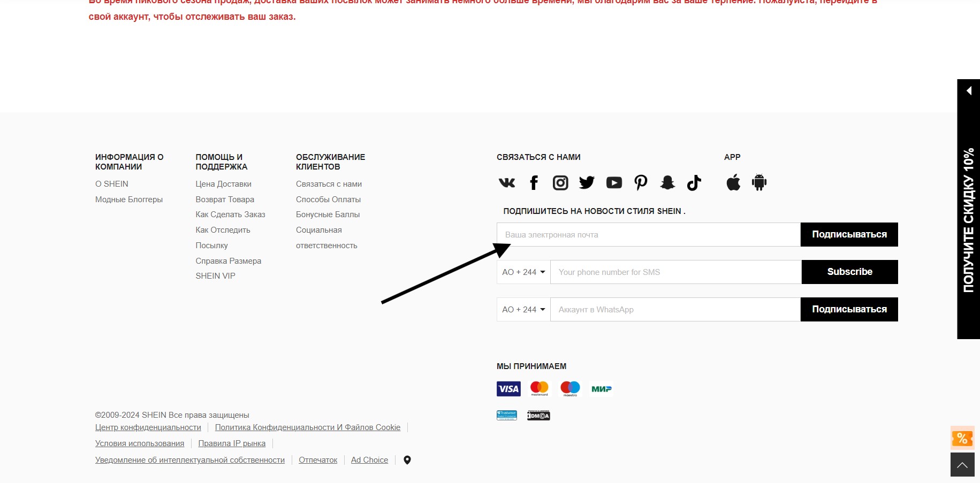The width and height of the screenshot is (980, 483).
Task: Expand the discount side panel arrow
Action: pos(969,91)
